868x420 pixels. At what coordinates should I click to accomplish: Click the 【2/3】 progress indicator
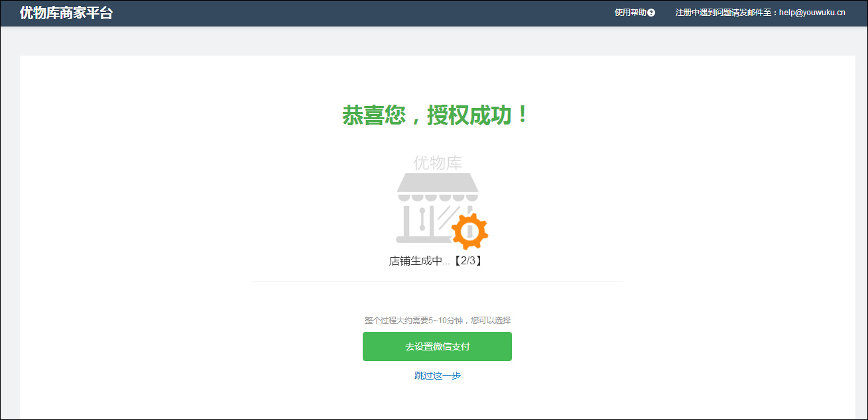pos(468,261)
